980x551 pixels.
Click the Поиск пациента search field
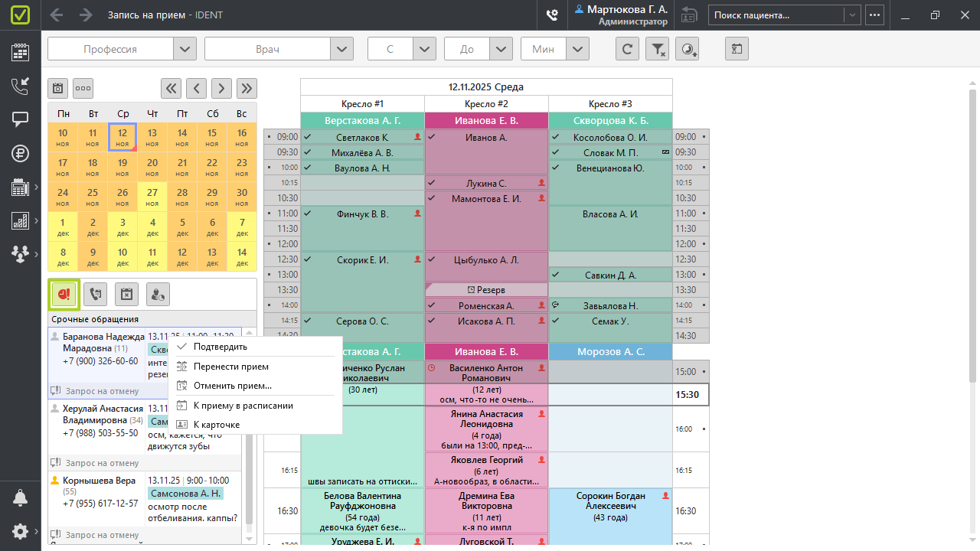[776, 15]
